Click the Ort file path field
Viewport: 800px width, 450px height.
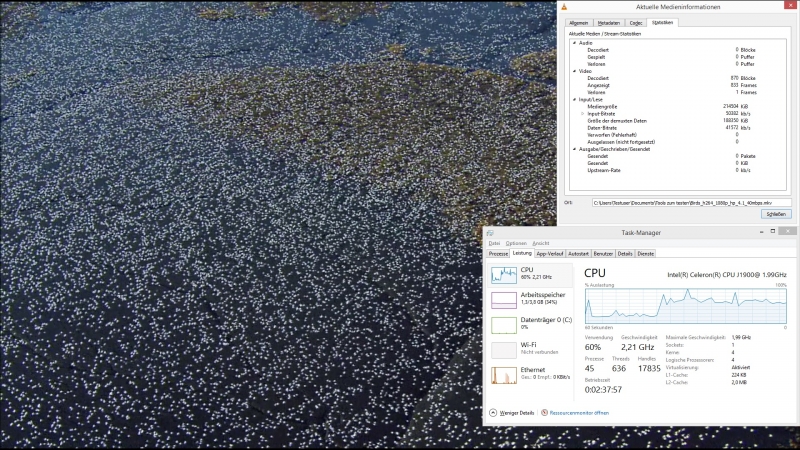click(691, 203)
